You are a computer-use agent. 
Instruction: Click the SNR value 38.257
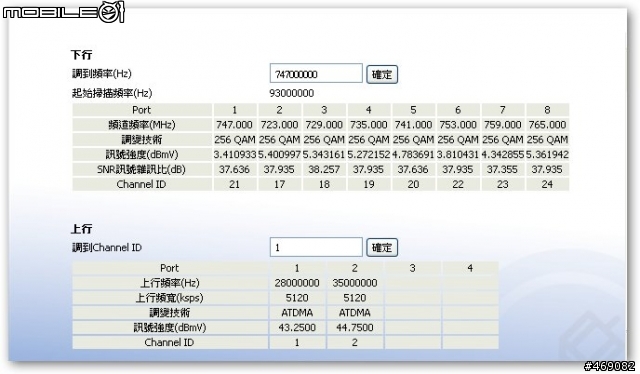(x=324, y=169)
